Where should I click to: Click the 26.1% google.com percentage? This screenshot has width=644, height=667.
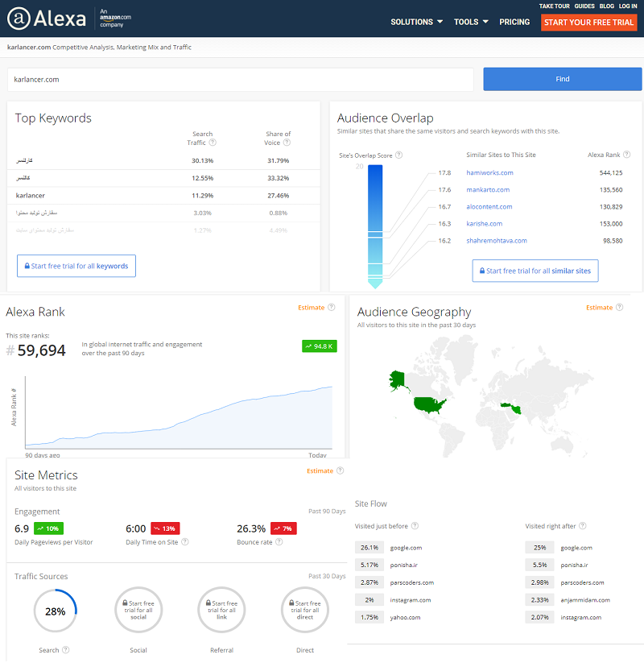point(369,548)
